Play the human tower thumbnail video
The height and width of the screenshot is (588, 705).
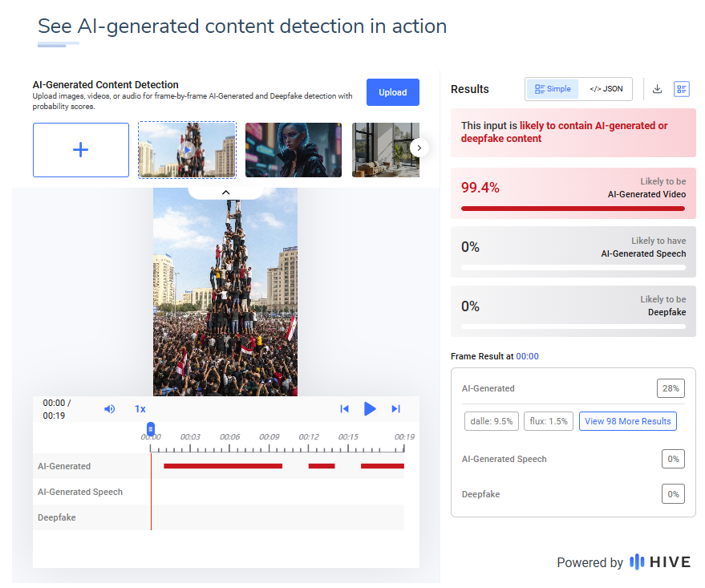click(187, 150)
